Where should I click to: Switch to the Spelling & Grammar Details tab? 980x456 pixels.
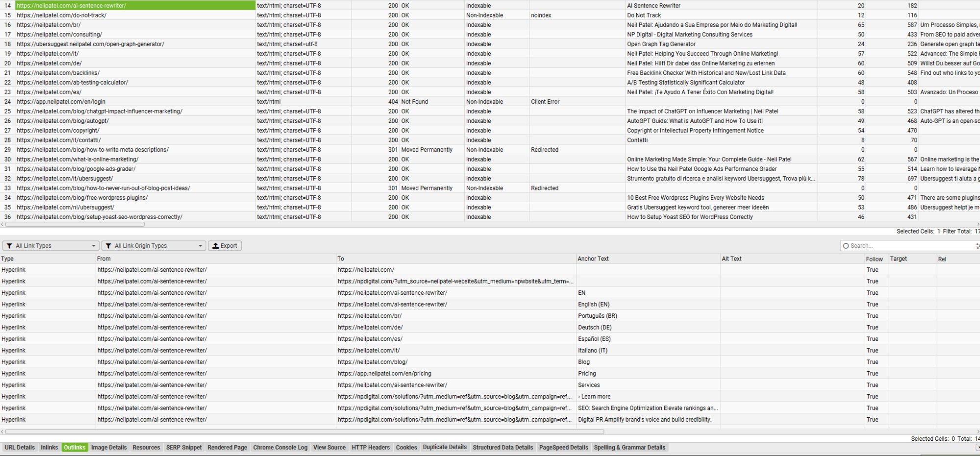point(629,447)
